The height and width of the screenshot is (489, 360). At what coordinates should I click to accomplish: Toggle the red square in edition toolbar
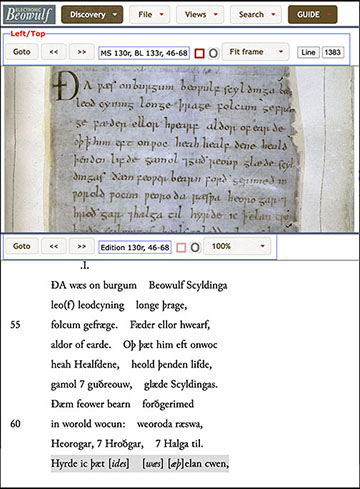(x=181, y=247)
